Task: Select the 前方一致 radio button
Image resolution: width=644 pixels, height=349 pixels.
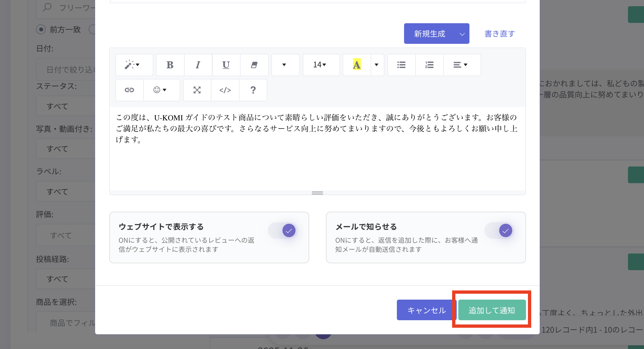Action: tap(41, 29)
